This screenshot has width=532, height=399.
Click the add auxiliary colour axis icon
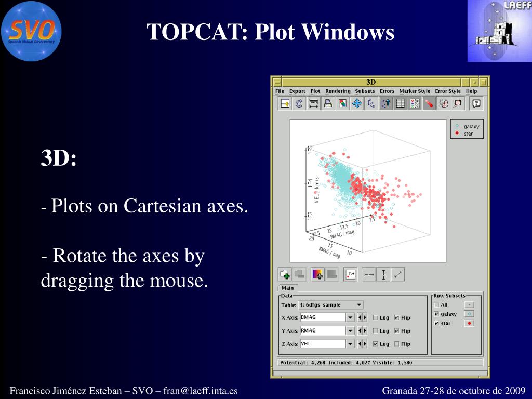(x=318, y=274)
